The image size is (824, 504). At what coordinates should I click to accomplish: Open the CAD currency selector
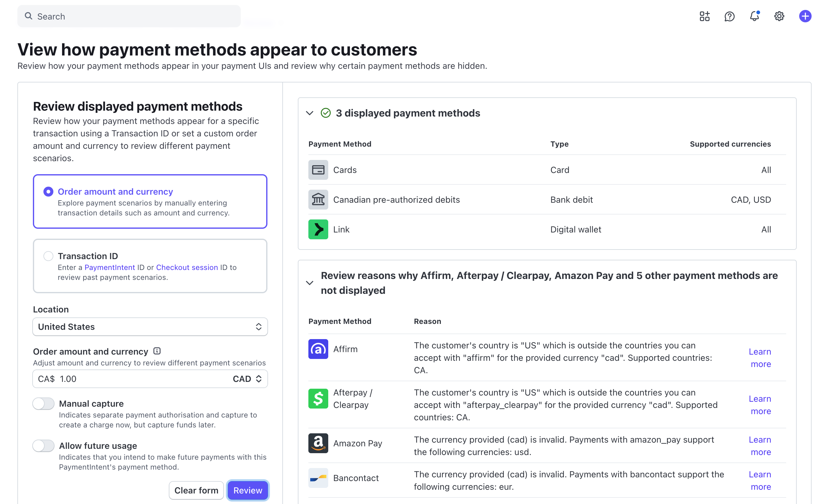247,379
